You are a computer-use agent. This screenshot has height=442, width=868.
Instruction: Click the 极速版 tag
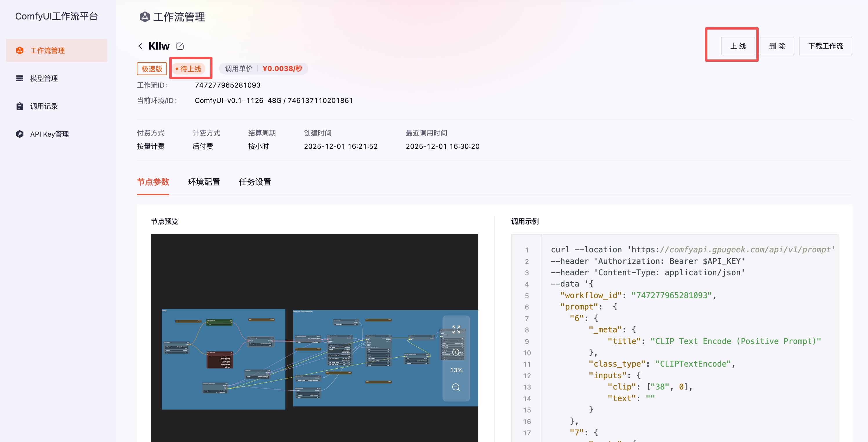click(x=152, y=69)
